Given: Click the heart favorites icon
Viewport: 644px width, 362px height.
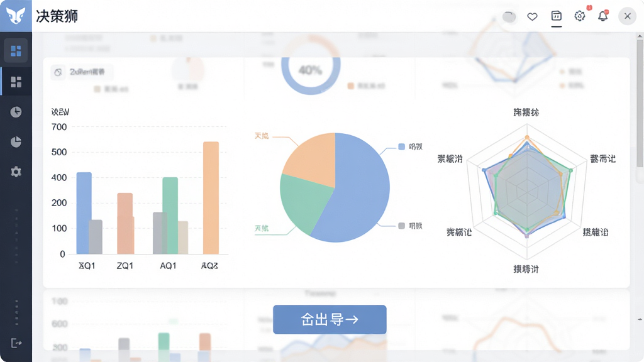Looking at the screenshot, I should point(532,16).
